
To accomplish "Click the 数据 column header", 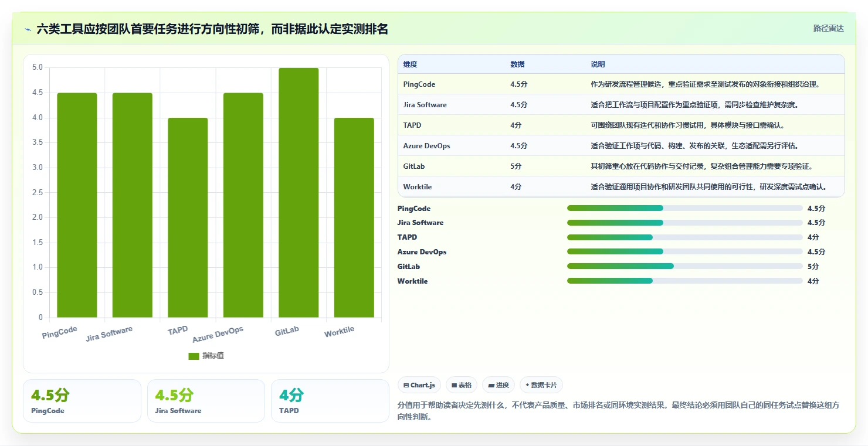I will click(517, 64).
